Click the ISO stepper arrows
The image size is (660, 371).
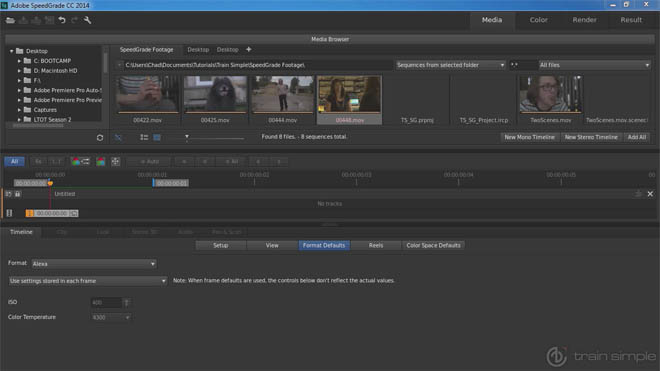127,302
